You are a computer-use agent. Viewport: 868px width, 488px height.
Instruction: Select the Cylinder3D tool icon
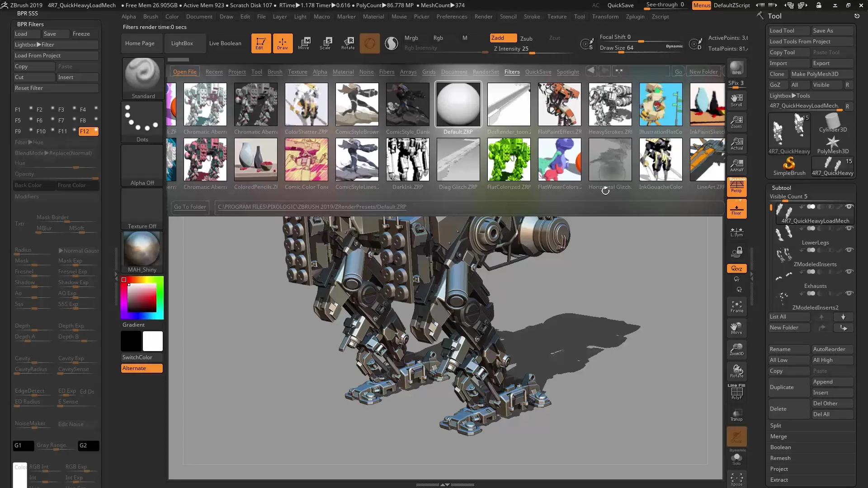833,122
